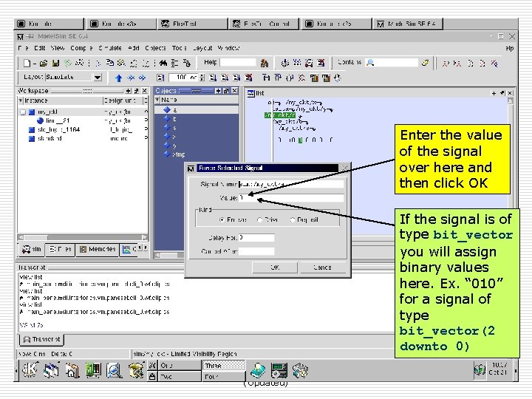
Task: Switch to FlexTest window in taskbar
Action: pos(192,24)
